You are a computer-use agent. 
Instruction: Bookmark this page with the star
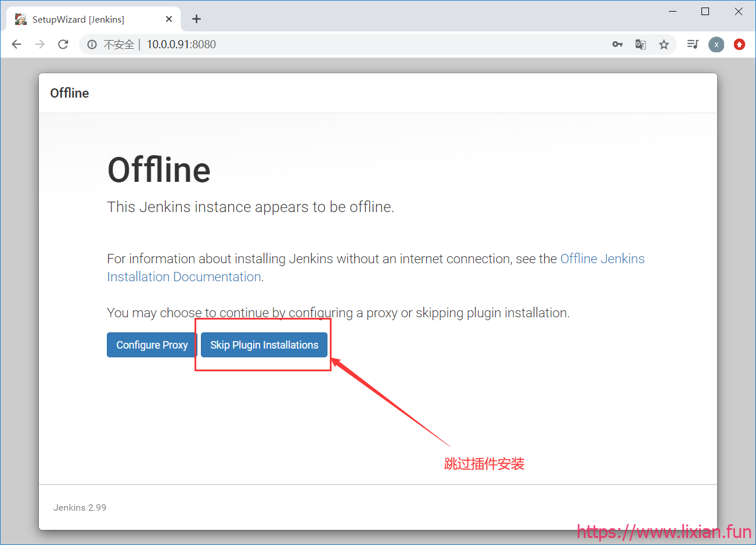[664, 44]
